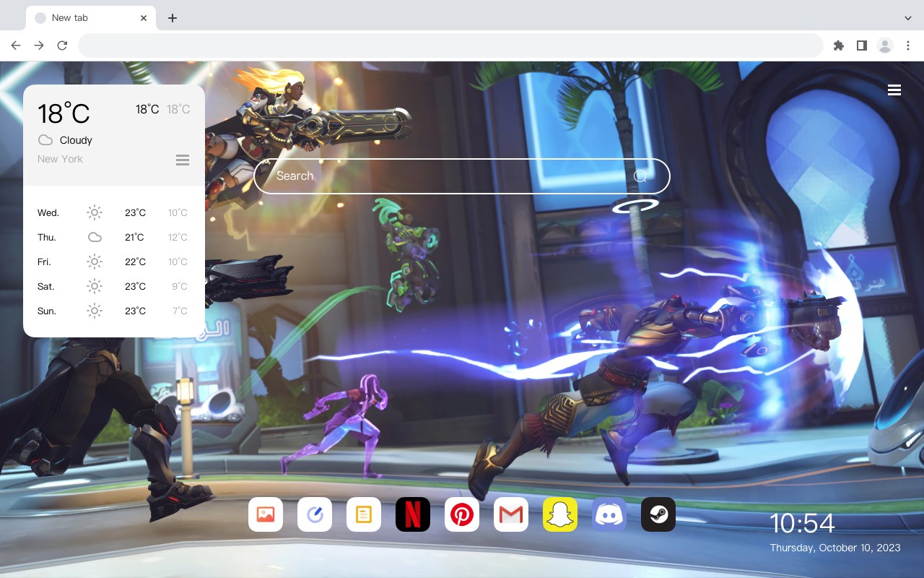Open a new browser tab

[x=172, y=18]
